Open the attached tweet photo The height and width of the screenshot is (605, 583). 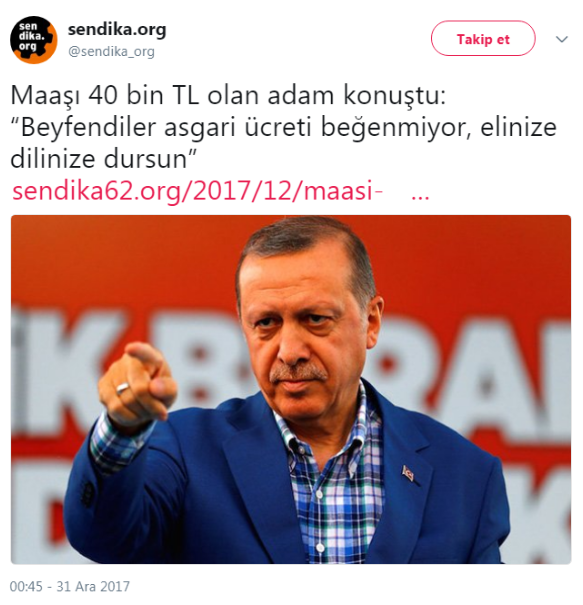pos(291,389)
